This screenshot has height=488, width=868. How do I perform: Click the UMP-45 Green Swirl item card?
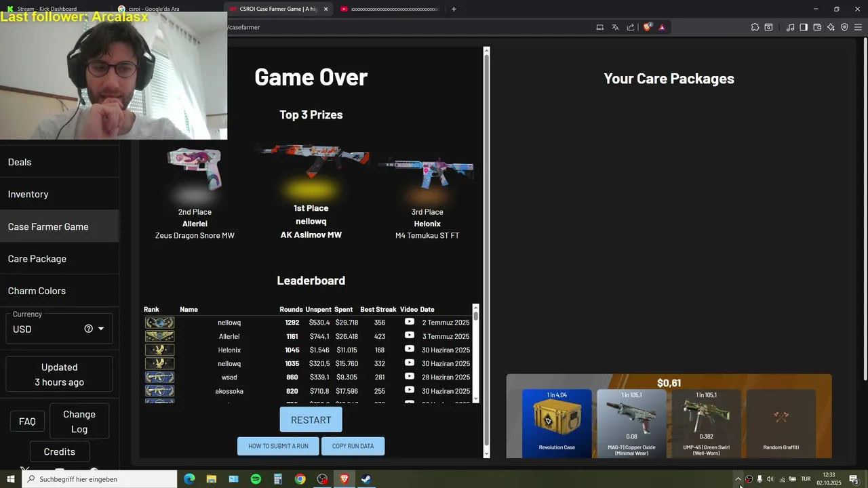(706, 423)
